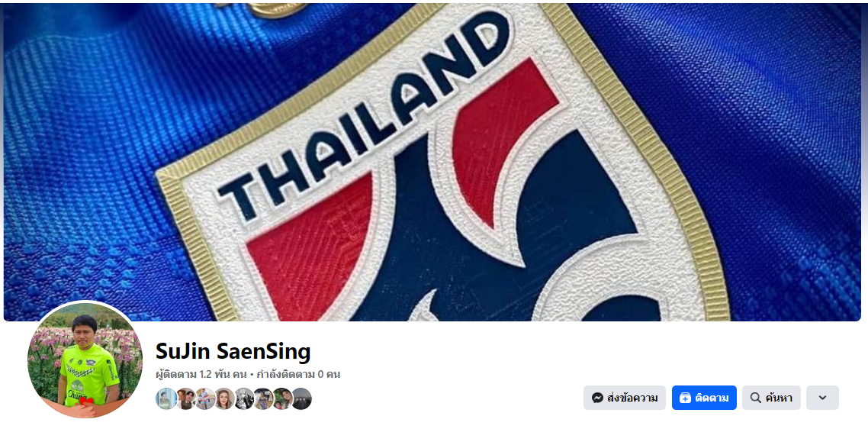Image resolution: width=868 pixels, height=429 pixels.
Task: Click the plus-box icon on ติดตาม button
Action: click(x=685, y=398)
